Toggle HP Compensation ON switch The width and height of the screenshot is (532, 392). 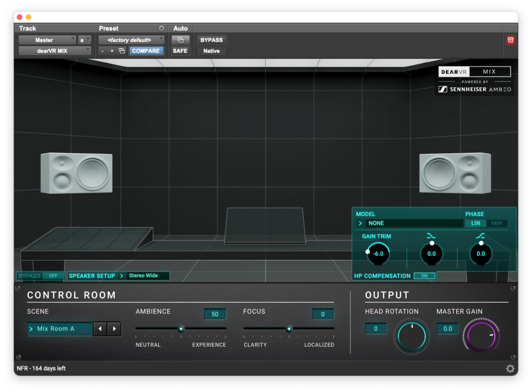[x=424, y=276]
